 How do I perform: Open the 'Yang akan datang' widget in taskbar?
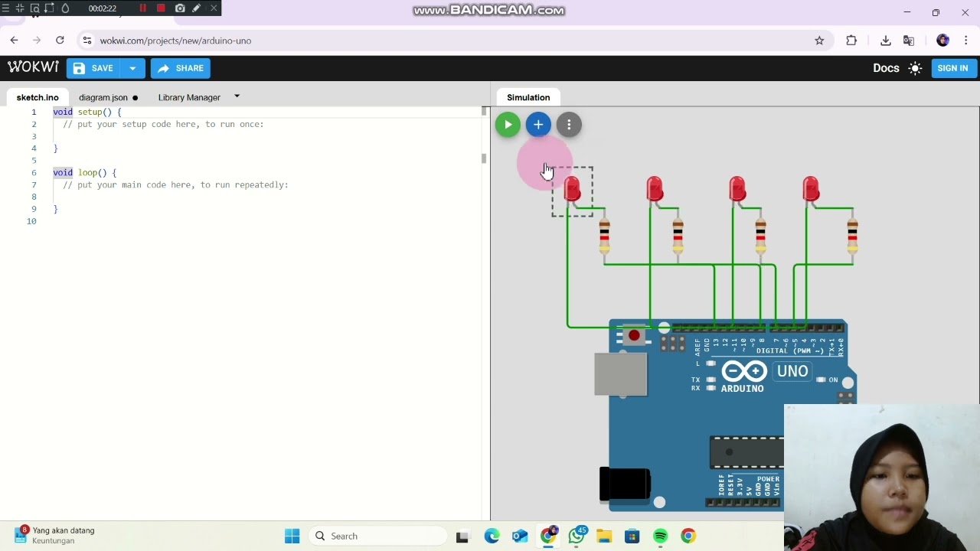click(x=54, y=535)
